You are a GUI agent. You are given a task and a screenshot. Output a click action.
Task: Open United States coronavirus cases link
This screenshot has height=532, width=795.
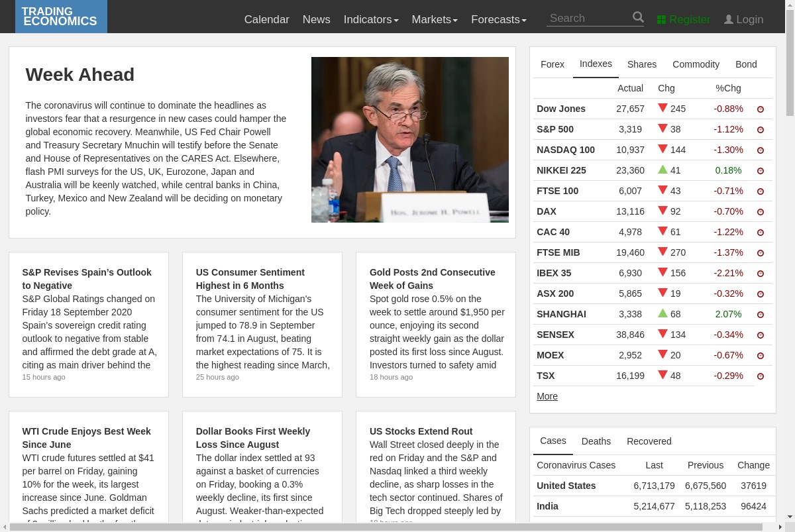pyautogui.click(x=566, y=486)
